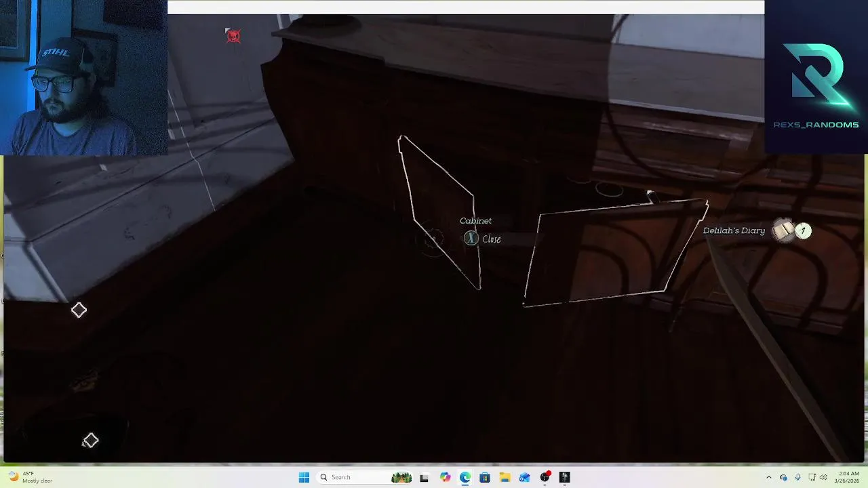Launch Copilot from the taskbar

445,477
